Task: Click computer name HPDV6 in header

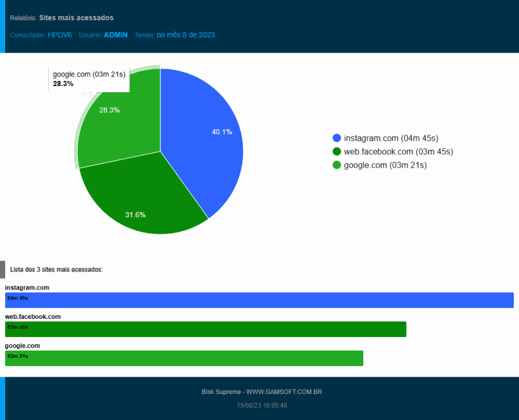Action: pyautogui.click(x=60, y=35)
